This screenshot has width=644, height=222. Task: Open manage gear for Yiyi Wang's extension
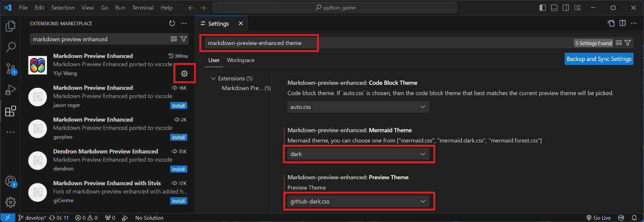(x=184, y=74)
